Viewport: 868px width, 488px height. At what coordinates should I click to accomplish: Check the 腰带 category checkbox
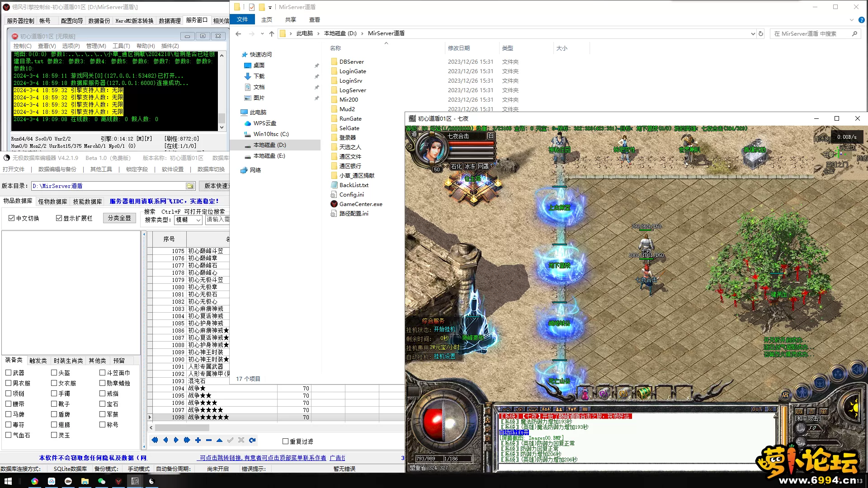tap(8, 404)
